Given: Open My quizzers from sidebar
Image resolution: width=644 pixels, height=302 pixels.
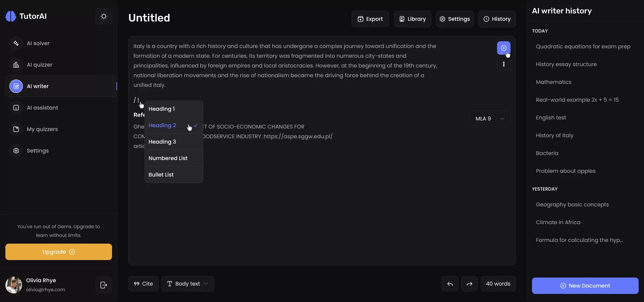Looking at the screenshot, I should point(42,129).
